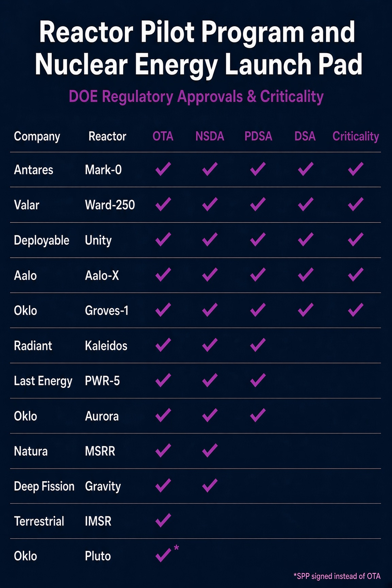Click the Company column header

click(x=37, y=137)
